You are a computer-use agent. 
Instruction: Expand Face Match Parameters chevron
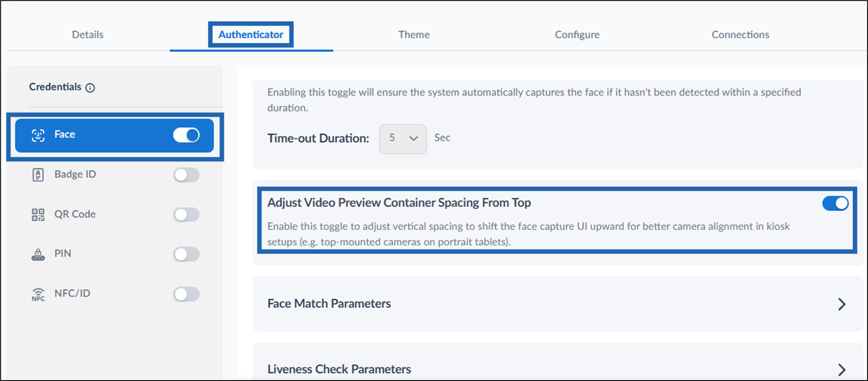[842, 304]
